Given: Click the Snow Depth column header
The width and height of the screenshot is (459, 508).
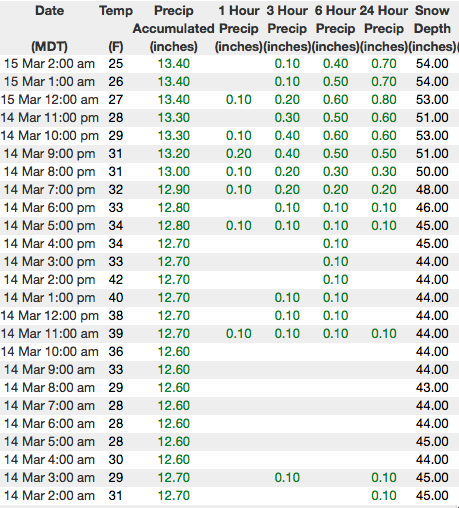Looking at the screenshot, I should click(x=432, y=28).
